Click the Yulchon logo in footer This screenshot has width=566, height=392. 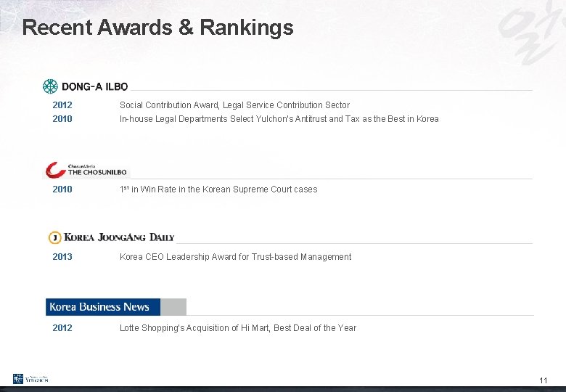coord(30,379)
